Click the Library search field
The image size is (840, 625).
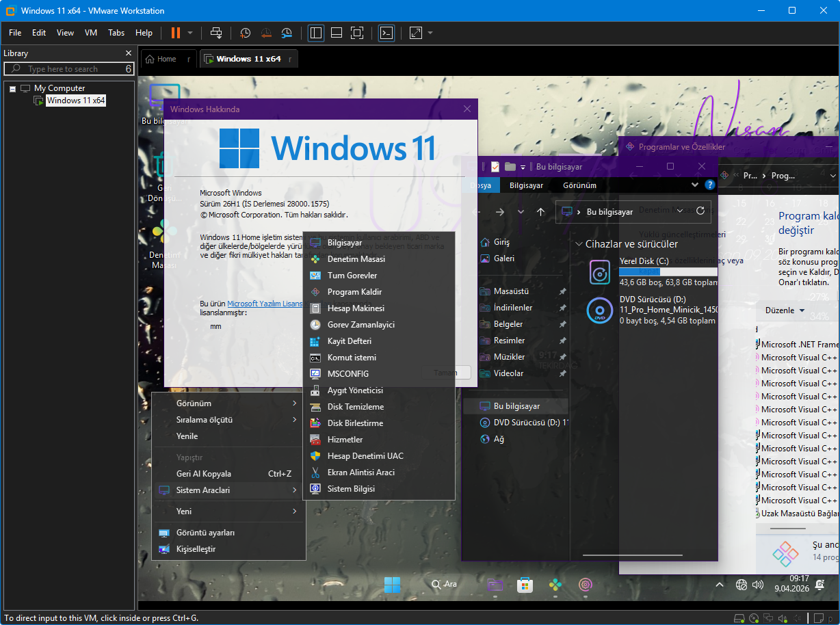tap(68, 69)
